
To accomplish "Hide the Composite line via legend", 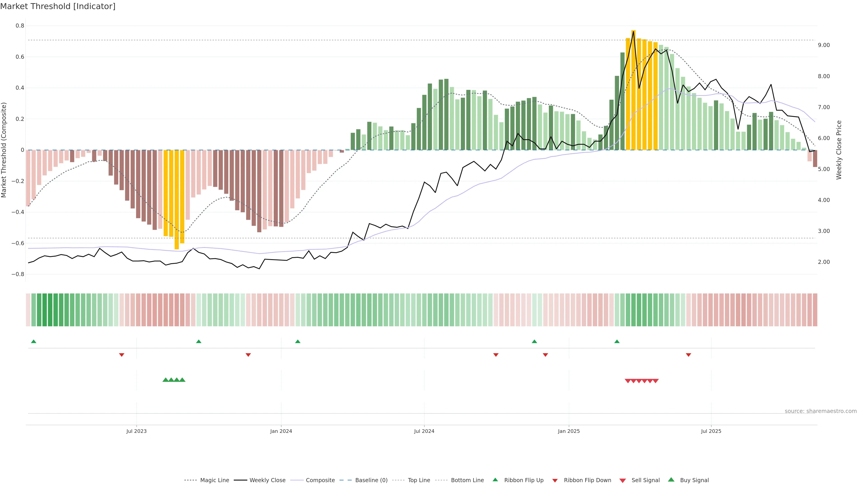I will pyautogui.click(x=320, y=480).
